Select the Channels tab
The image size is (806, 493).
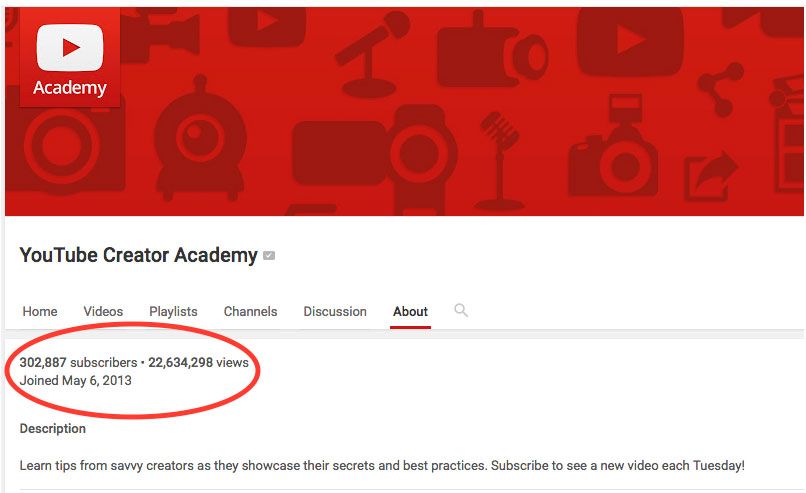[250, 312]
